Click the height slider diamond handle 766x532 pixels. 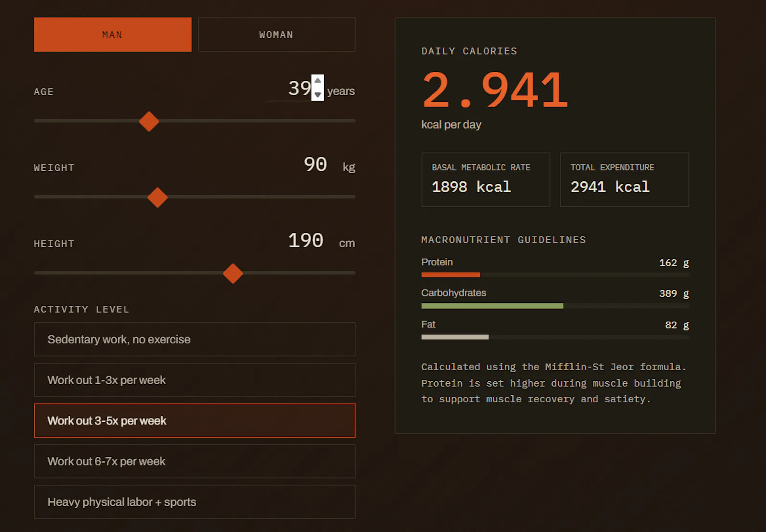[233, 274]
